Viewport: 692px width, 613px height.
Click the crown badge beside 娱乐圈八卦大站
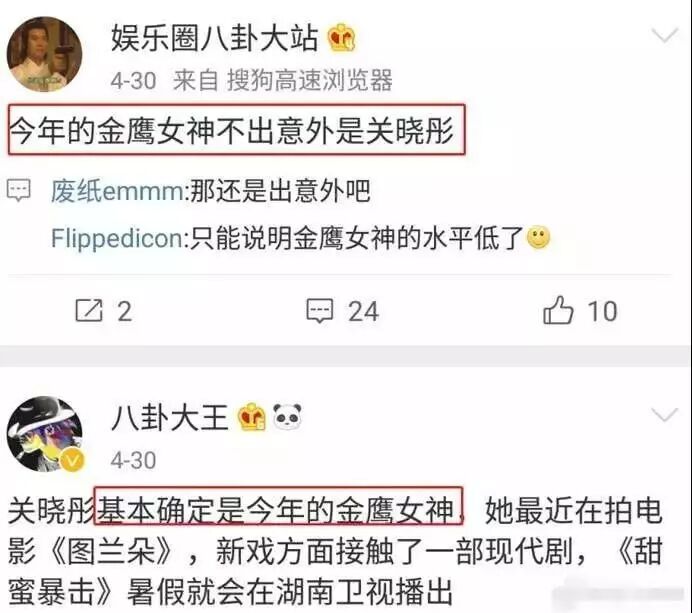[x=342, y=38]
